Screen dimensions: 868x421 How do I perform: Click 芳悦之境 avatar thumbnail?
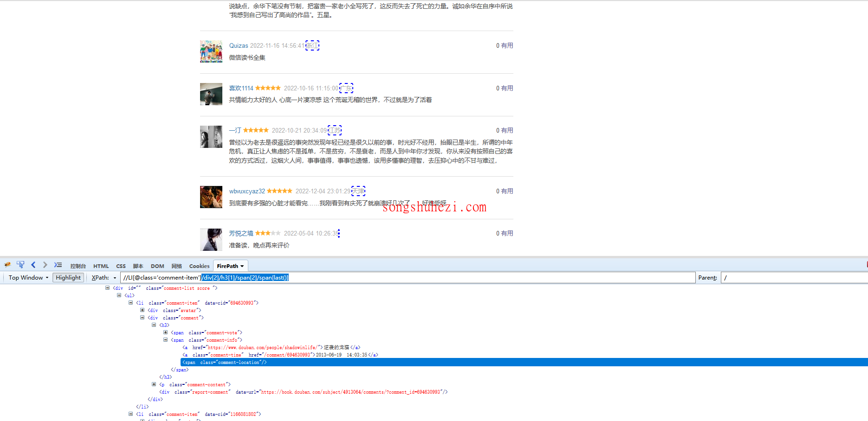pos(211,240)
